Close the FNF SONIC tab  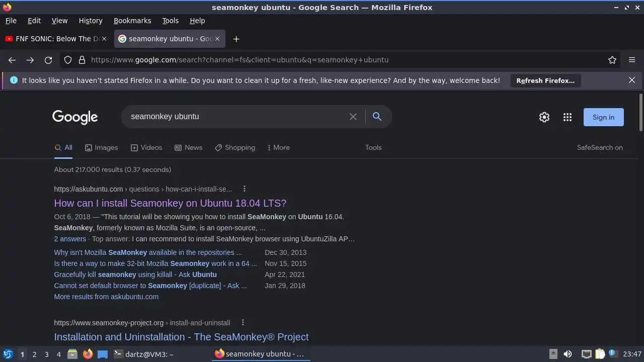click(104, 39)
